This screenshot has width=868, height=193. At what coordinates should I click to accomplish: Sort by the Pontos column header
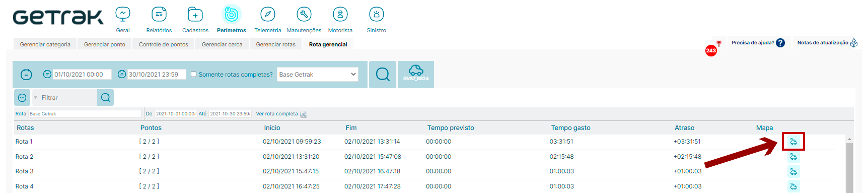[x=151, y=128]
